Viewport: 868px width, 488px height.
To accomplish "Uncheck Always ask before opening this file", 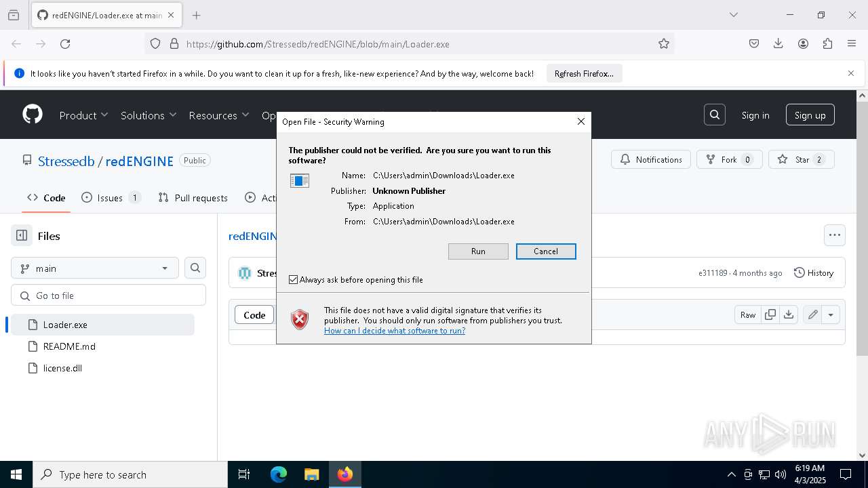I will 294,280.
